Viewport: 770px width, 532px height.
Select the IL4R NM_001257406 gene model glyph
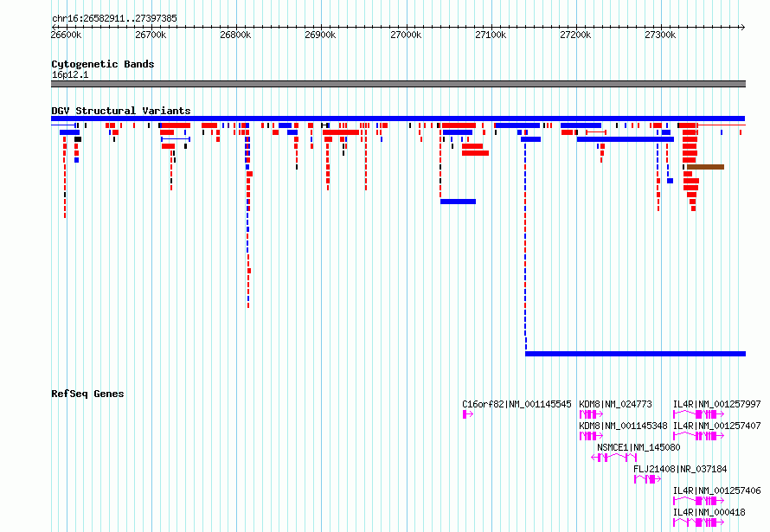tap(698, 501)
